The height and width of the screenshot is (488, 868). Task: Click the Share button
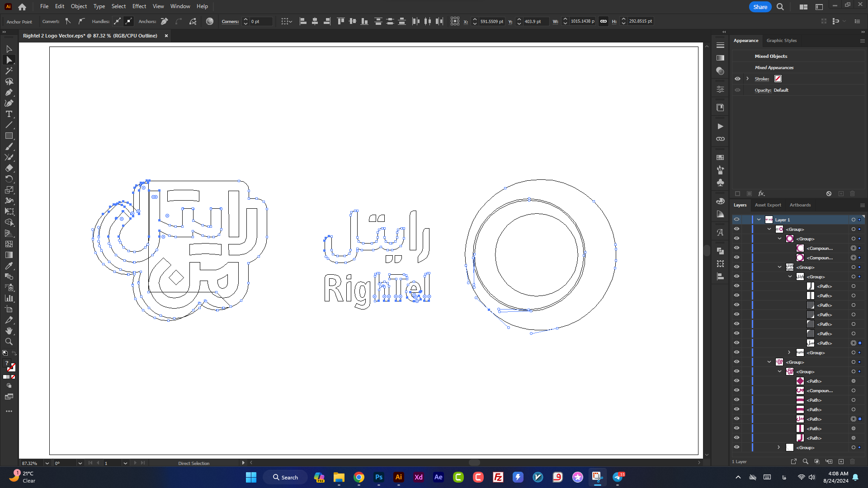click(x=760, y=7)
